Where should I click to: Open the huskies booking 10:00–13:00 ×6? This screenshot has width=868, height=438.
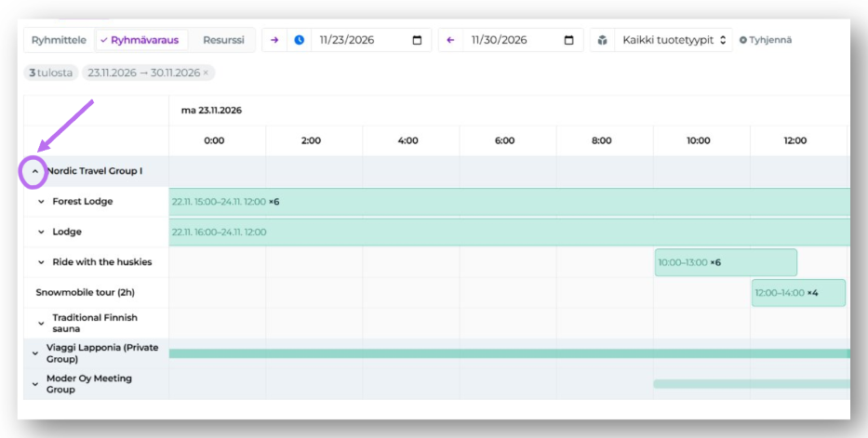(726, 262)
